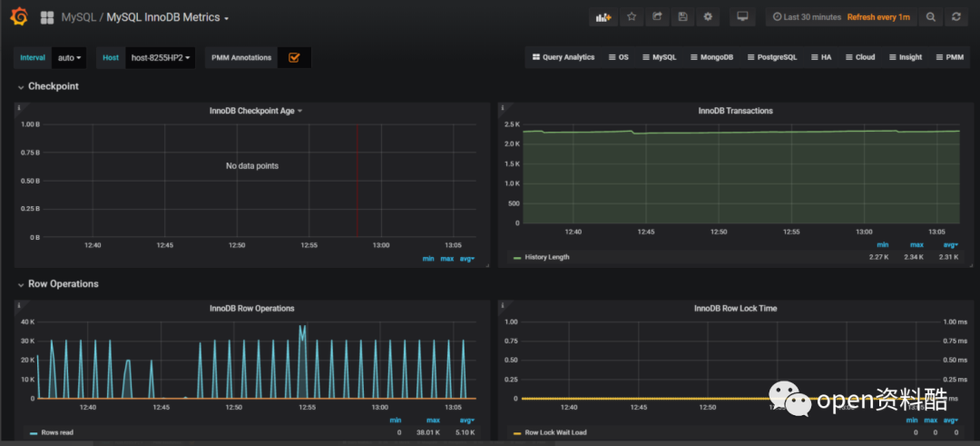Sort InnoDB Row Operations legend by avg
The height and width of the screenshot is (446, 980).
[x=467, y=421]
